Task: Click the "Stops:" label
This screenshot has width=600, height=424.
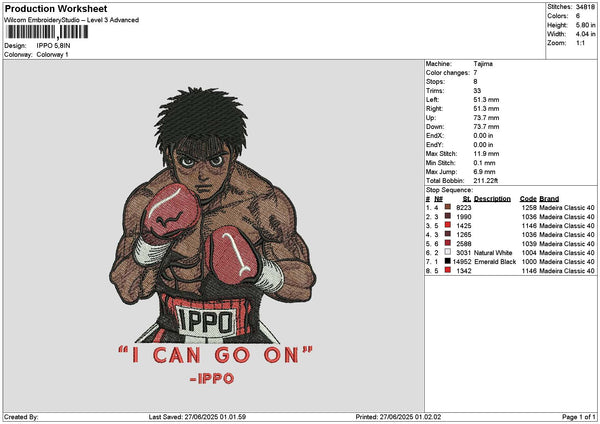Action: (x=435, y=82)
